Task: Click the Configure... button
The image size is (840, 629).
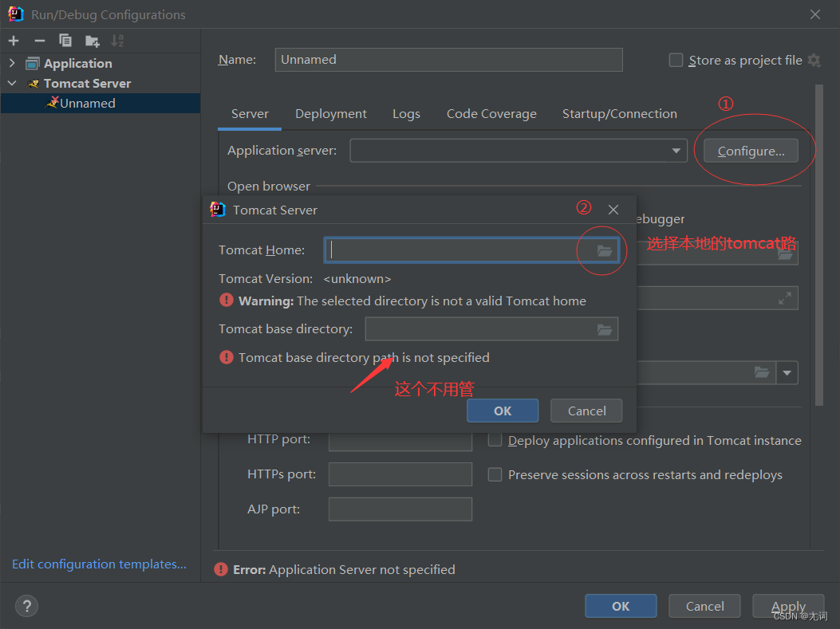Action: tap(751, 151)
